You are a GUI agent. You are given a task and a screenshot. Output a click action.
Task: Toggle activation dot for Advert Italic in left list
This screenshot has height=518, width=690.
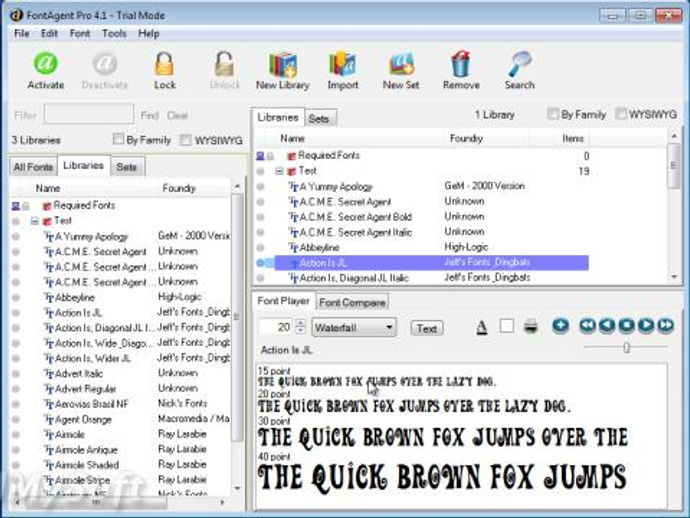[x=16, y=374]
